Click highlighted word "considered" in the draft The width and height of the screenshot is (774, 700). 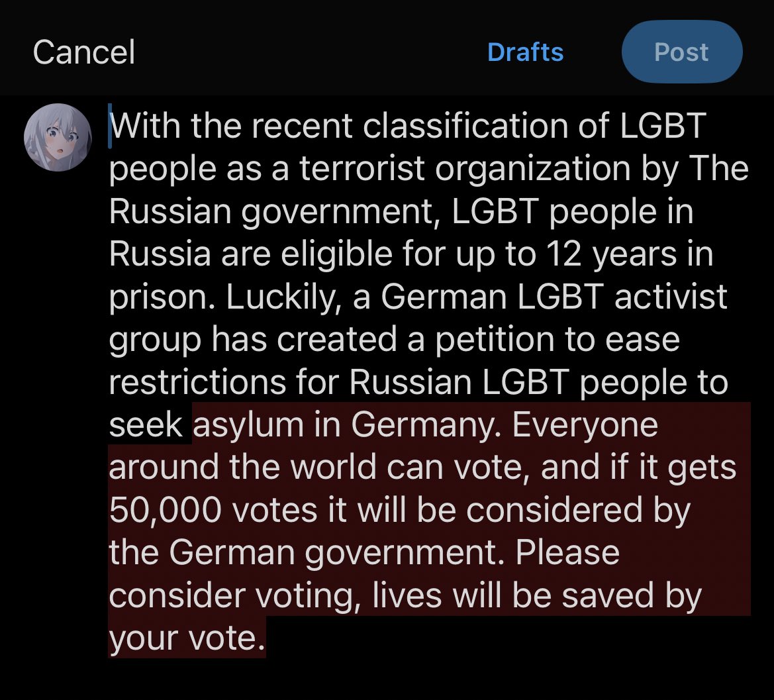pyautogui.click(x=554, y=511)
